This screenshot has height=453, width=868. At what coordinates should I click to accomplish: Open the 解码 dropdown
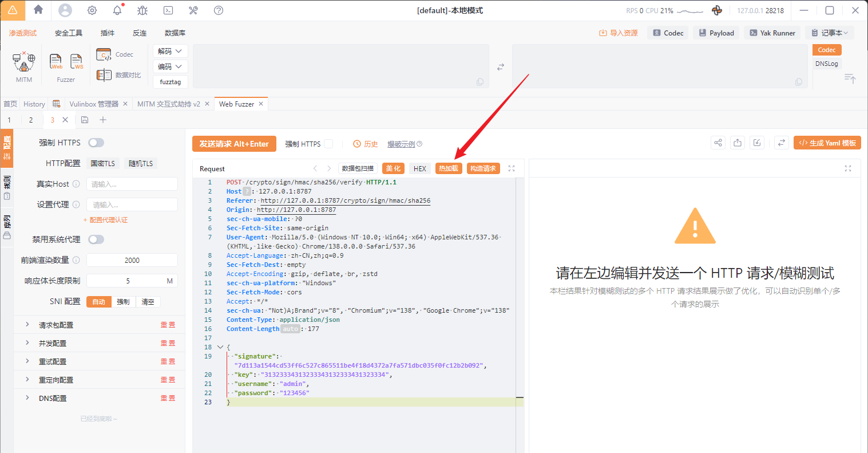point(171,52)
